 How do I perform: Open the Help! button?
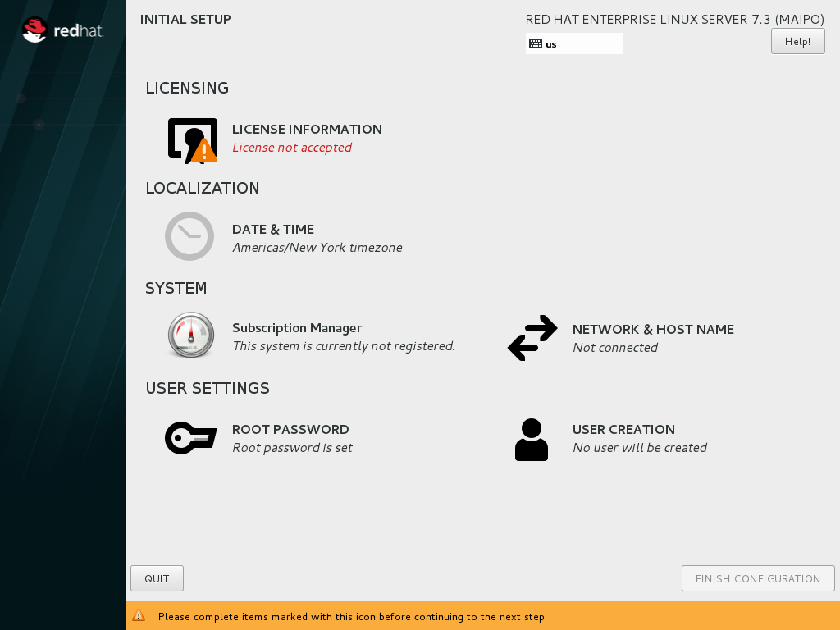797,42
